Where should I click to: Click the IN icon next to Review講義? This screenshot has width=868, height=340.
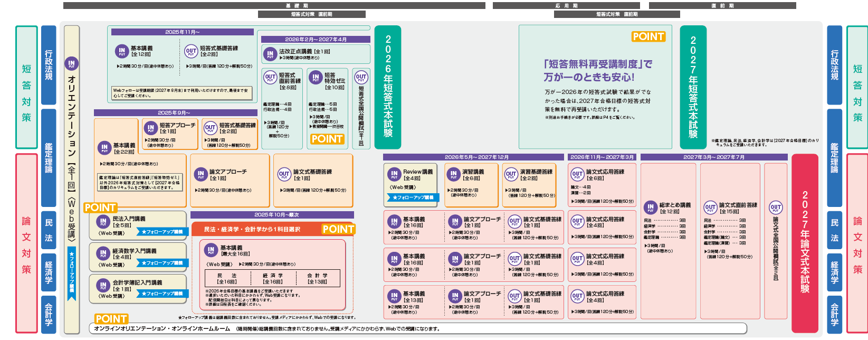click(394, 174)
